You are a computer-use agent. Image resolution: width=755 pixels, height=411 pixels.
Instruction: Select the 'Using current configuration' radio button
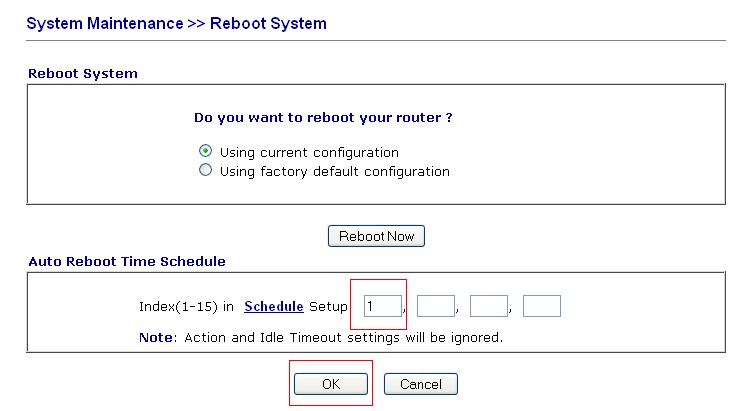pos(206,151)
